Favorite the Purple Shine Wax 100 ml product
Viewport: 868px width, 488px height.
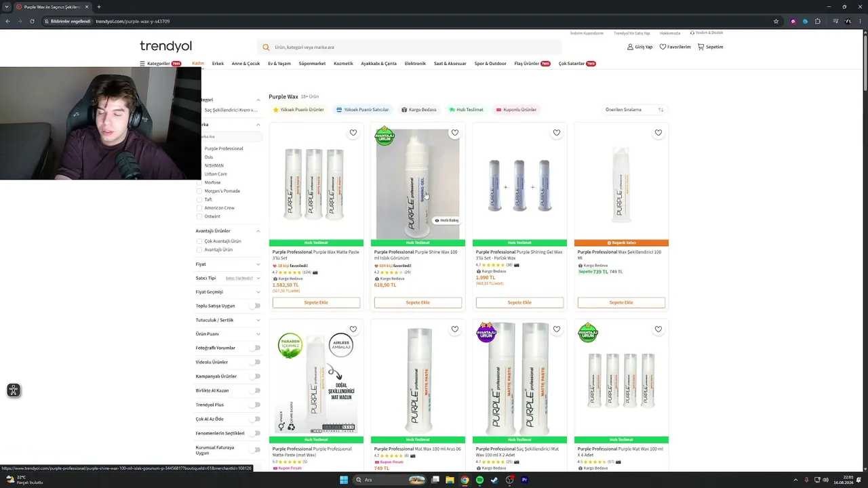tap(455, 133)
